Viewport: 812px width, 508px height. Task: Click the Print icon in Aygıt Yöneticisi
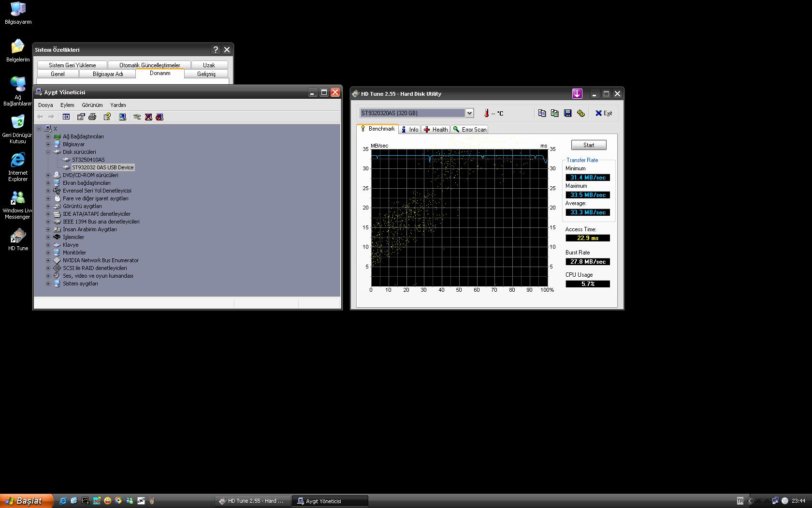tap(92, 117)
